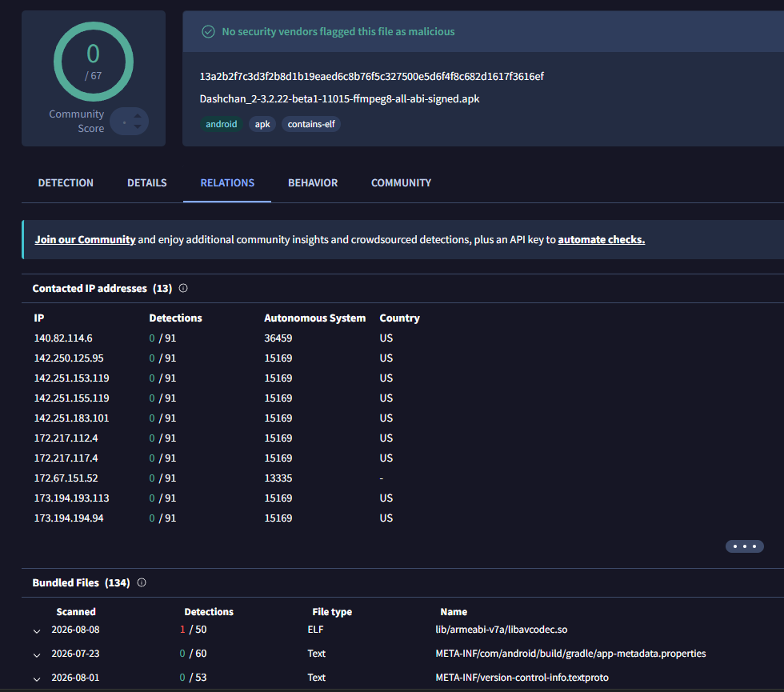The height and width of the screenshot is (692, 784).
Task: Click the Contacted IP addresses heading
Action: tap(102, 289)
